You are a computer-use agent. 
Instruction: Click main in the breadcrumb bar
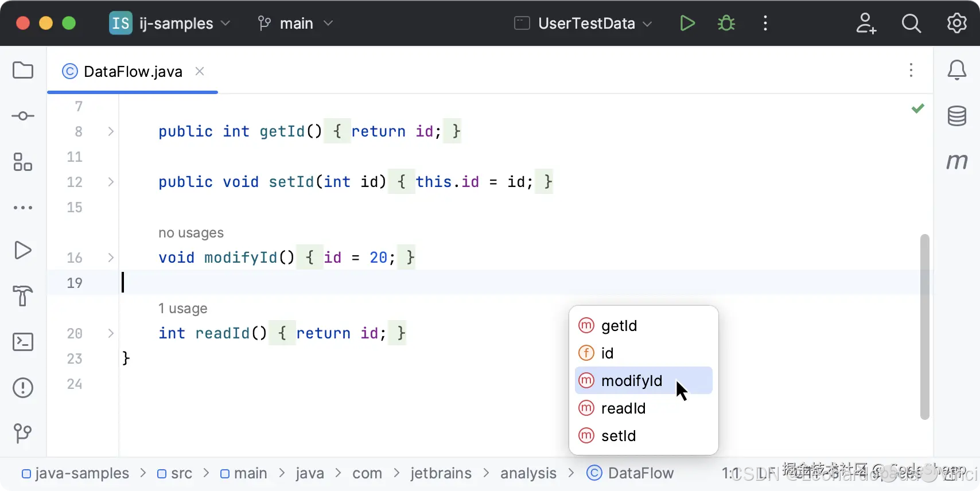tap(243, 473)
